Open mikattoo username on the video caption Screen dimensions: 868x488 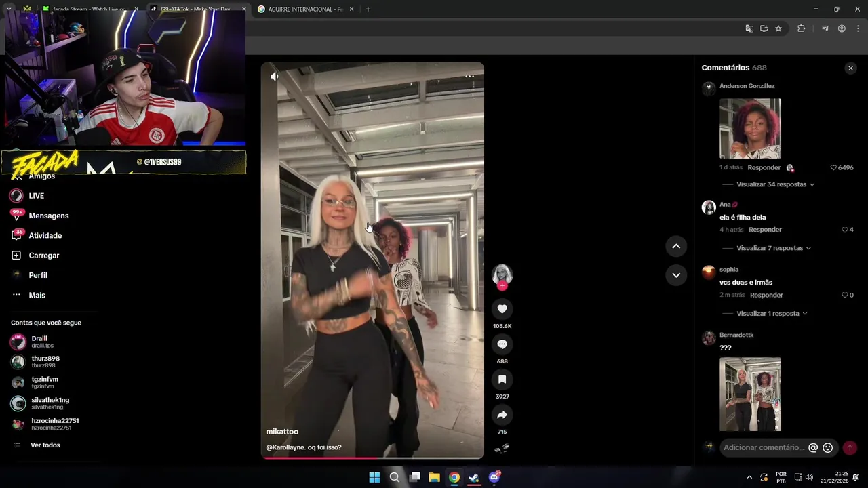pos(282,432)
